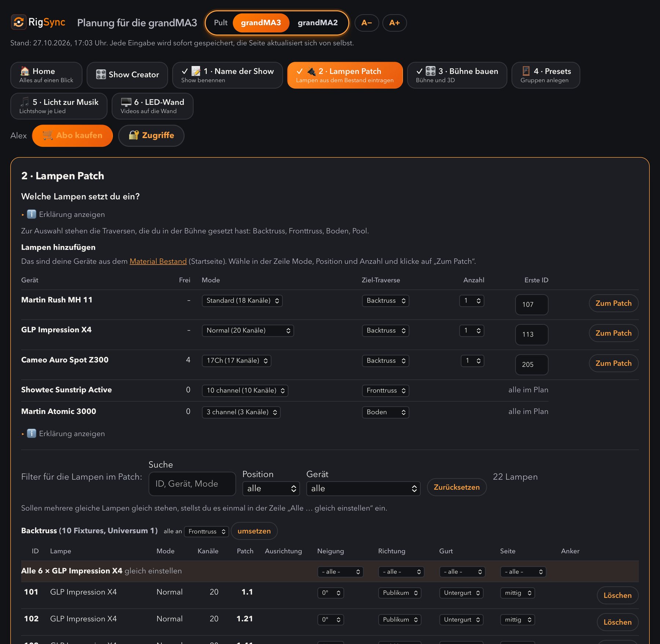Switch console to grandMA2

318,23
